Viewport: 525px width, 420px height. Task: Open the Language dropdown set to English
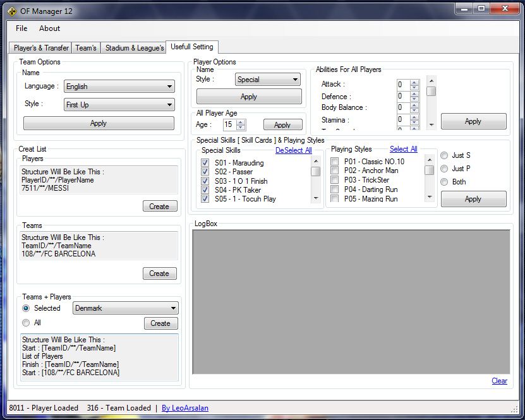pos(119,87)
